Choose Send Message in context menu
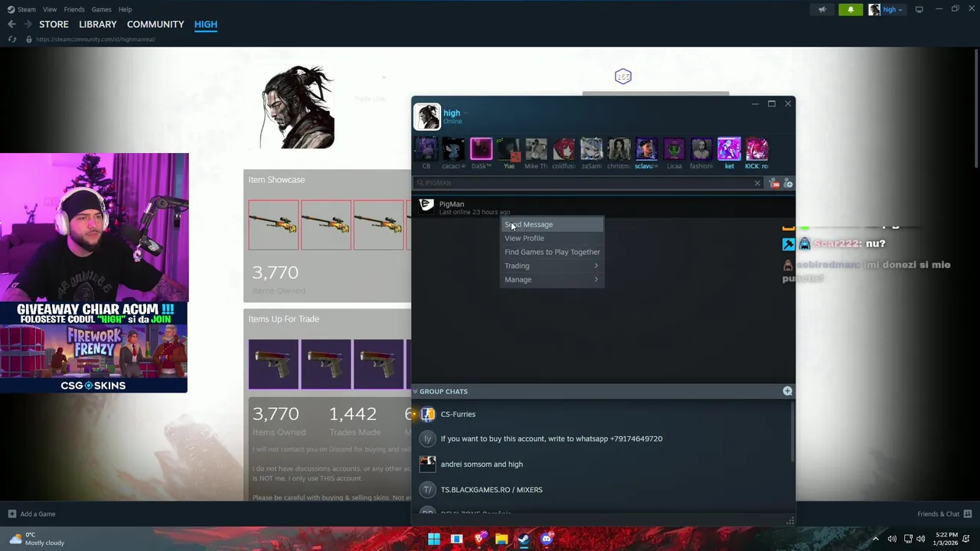This screenshot has height=551, width=980. pyautogui.click(x=552, y=224)
